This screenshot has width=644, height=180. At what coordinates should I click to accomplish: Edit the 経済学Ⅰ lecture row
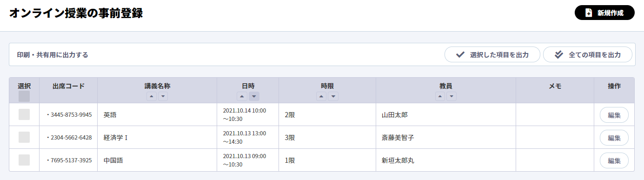tap(614, 138)
